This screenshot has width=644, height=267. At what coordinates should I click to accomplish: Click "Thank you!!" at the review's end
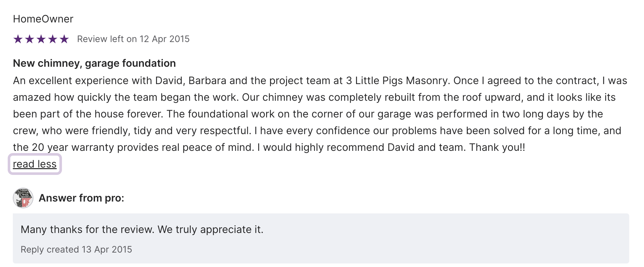pos(497,147)
